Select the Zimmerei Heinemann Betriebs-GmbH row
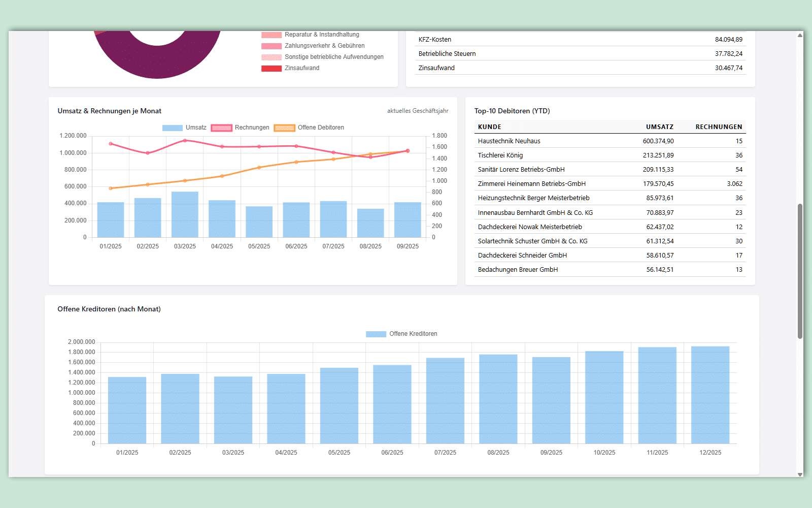Viewport: 812px width, 508px height. coord(531,184)
